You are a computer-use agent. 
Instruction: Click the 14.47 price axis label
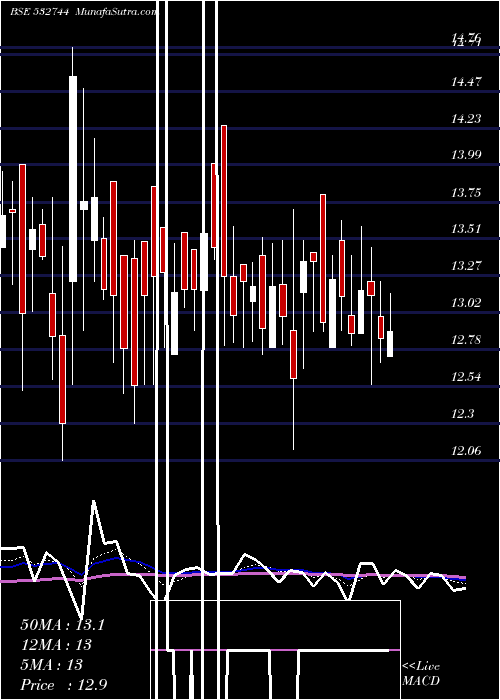pos(467,82)
